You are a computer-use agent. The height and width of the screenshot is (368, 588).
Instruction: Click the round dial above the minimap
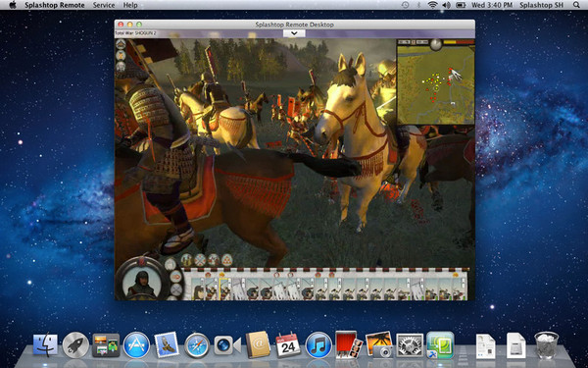[436, 44]
